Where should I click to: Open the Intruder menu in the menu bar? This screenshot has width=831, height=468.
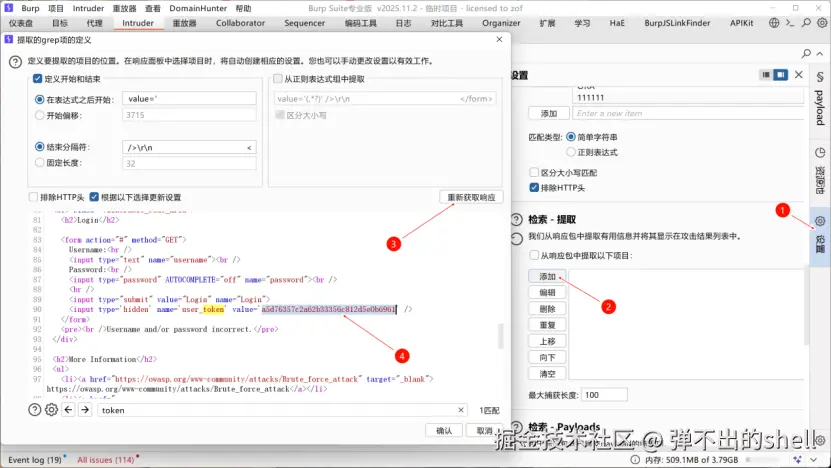88,8
